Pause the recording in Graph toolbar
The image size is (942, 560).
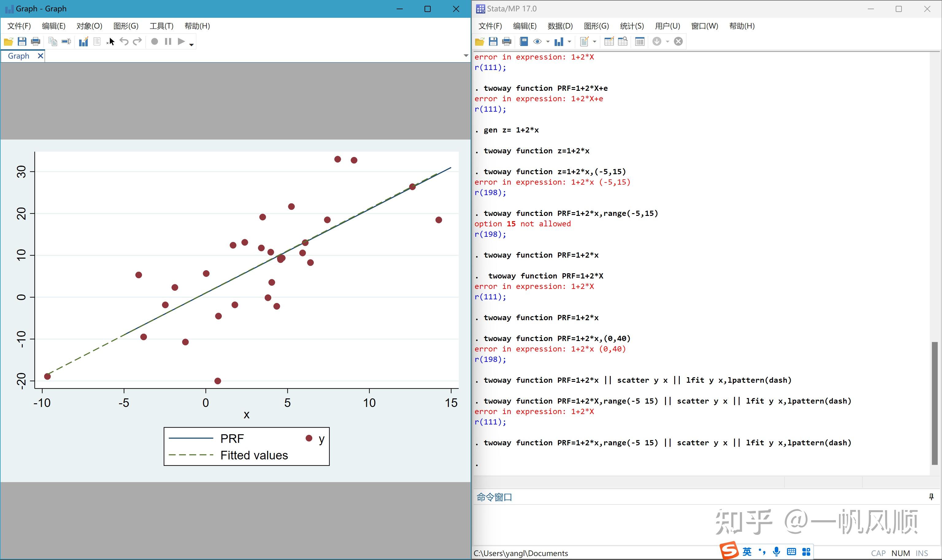168,41
